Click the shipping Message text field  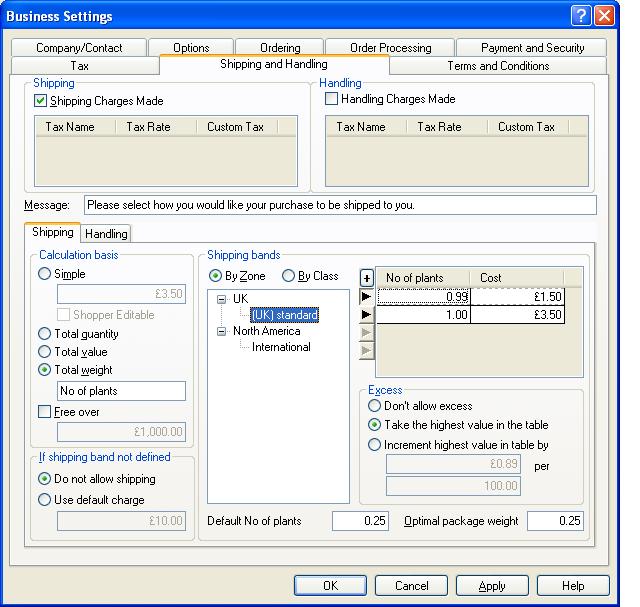coord(340,205)
